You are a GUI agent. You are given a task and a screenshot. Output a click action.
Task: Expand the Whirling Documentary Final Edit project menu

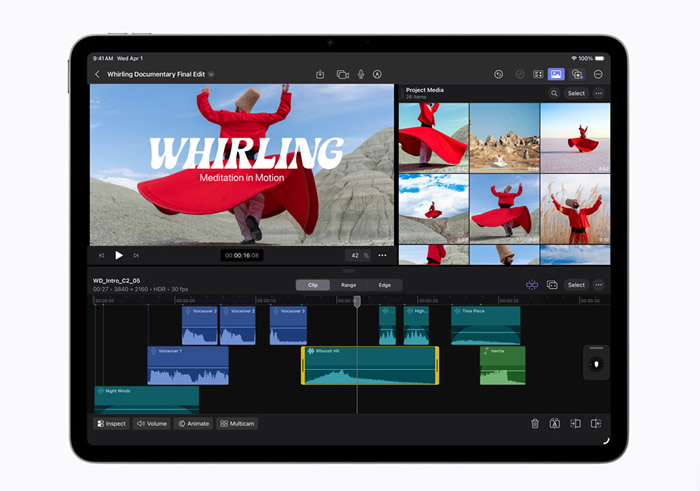pos(211,74)
